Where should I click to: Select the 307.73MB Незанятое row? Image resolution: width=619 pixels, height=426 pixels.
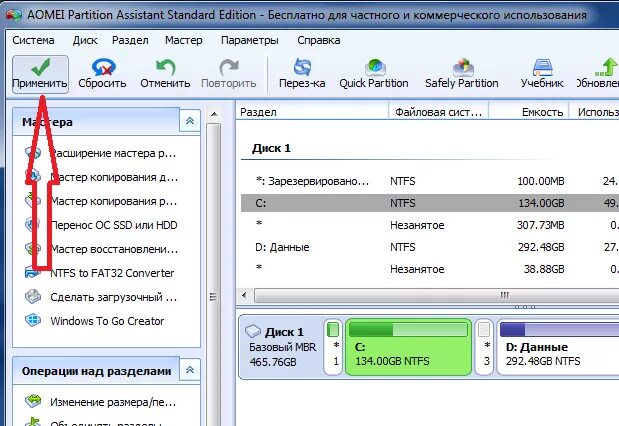pos(430,225)
